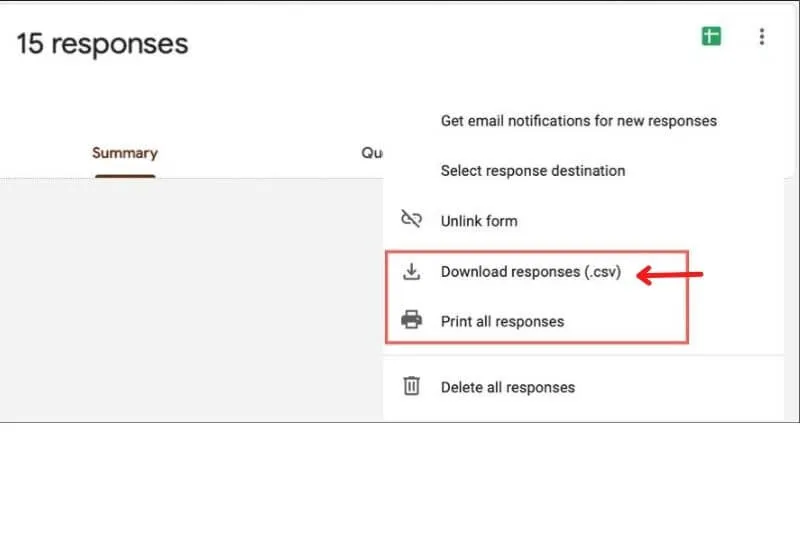Choose Download responses (.csv)

(x=530, y=272)
